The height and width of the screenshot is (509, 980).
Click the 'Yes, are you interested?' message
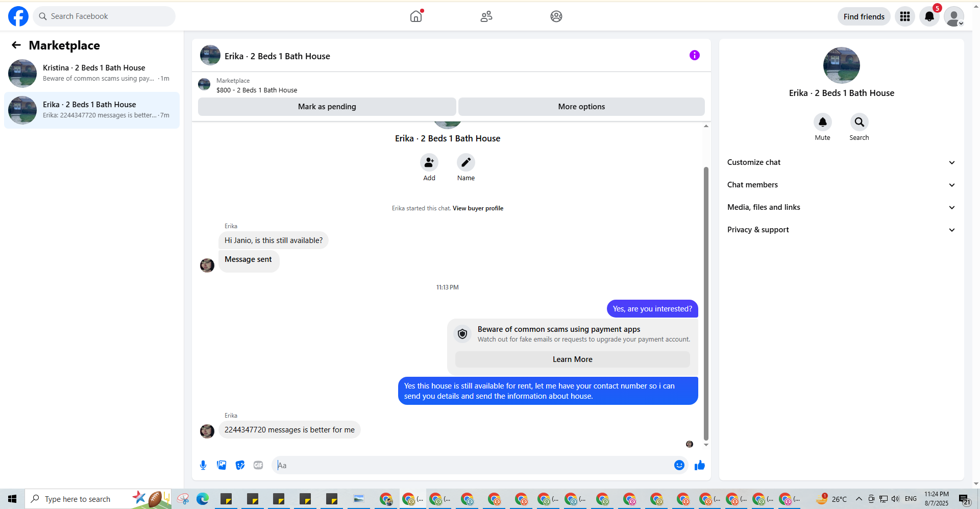point(652,309)
